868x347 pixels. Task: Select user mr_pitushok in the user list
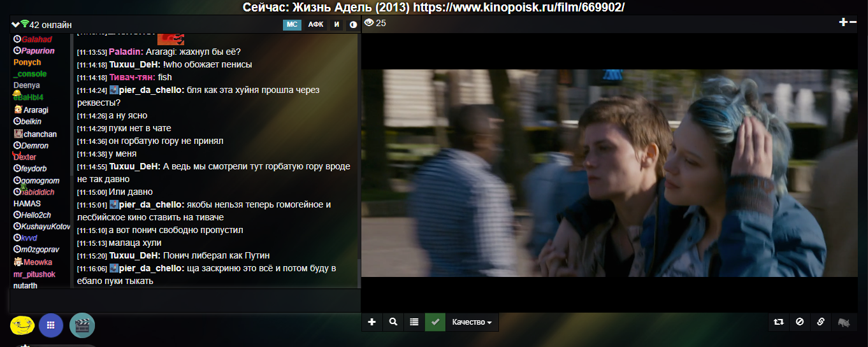(x=34, y=274)
